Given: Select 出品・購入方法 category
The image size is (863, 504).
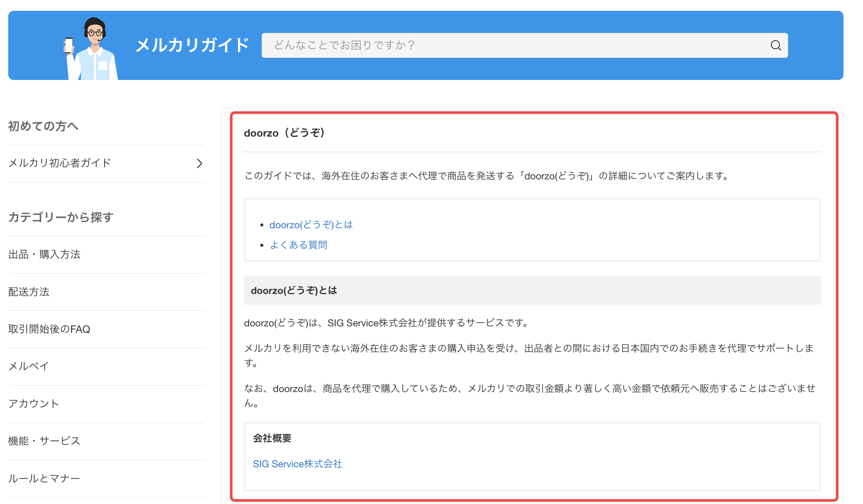Looking at the screenshot, I should pyautogui.click(x=106, y=255).
